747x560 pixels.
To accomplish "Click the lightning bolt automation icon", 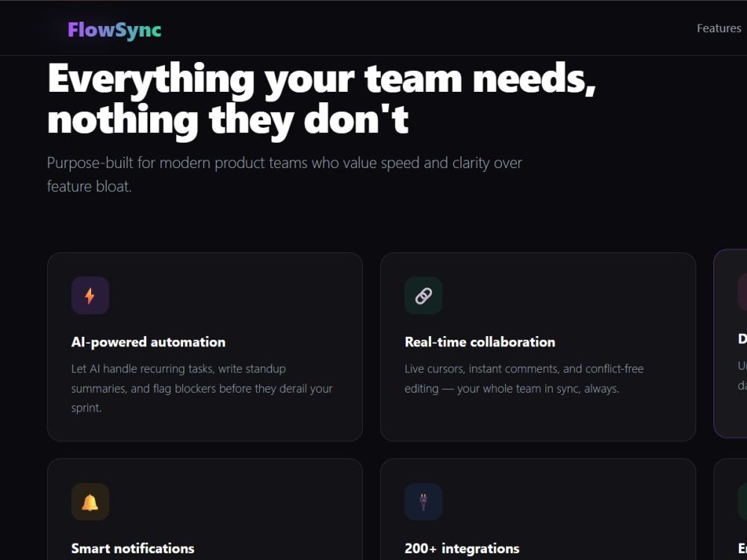I will (90, 296).
